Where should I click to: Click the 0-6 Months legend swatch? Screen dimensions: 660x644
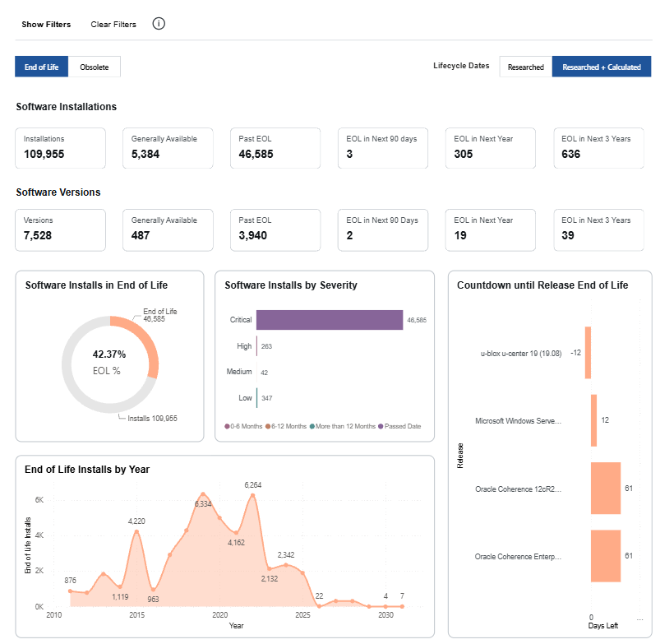[x=228, y=426]
